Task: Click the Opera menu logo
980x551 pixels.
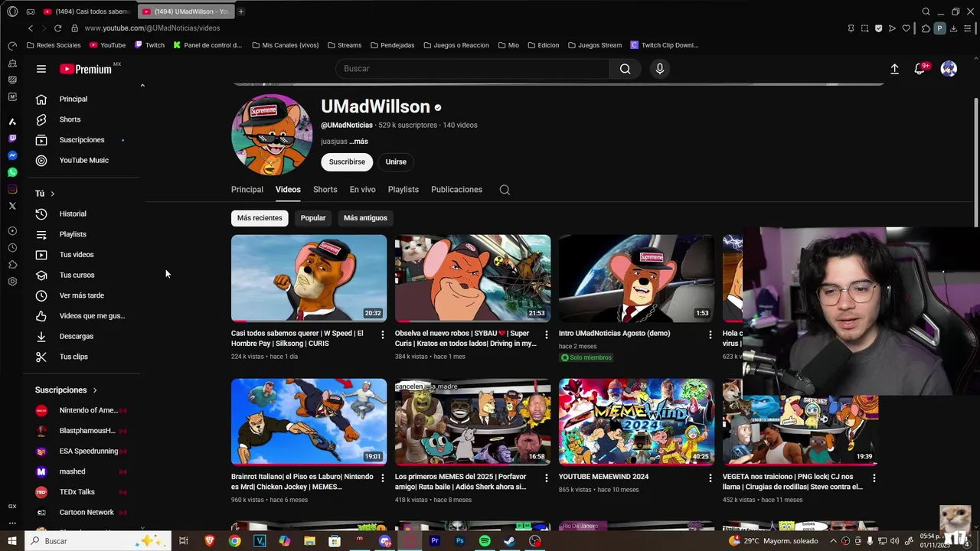Action: point(12,11)
